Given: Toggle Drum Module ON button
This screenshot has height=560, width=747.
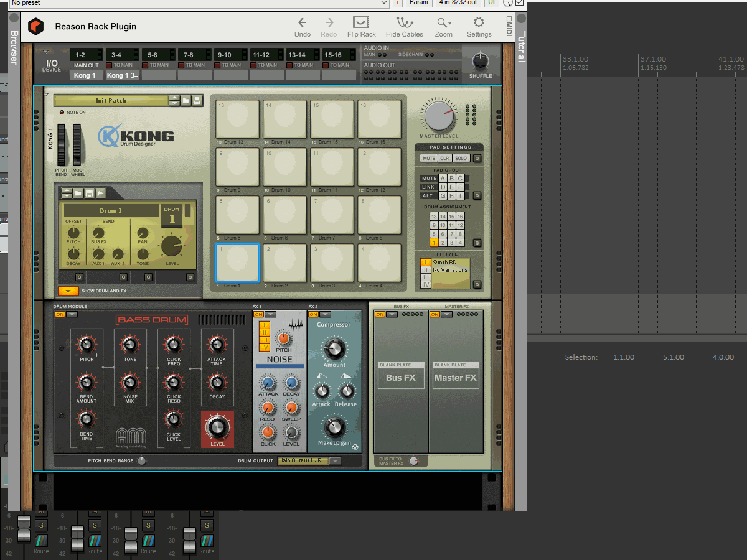Looking at the screenshot, I should click(x=60, y=314).
